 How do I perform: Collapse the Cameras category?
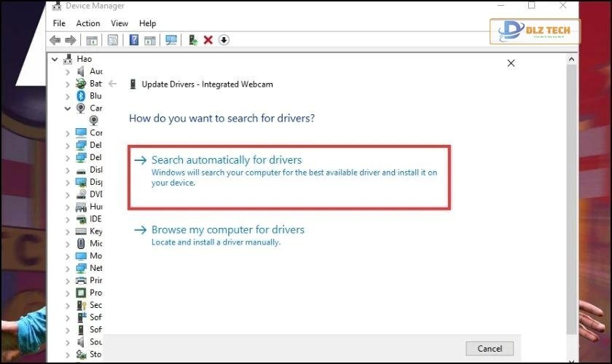(x=68, y=108)
